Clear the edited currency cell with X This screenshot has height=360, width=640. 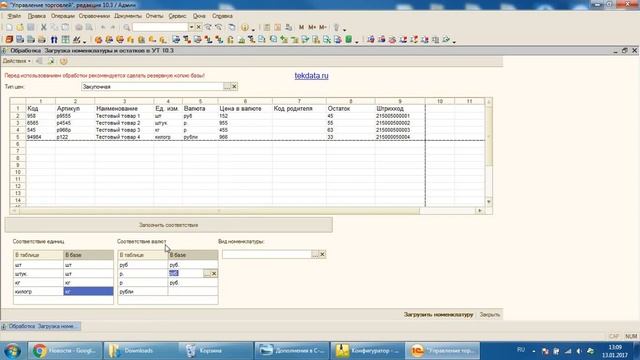214,273
